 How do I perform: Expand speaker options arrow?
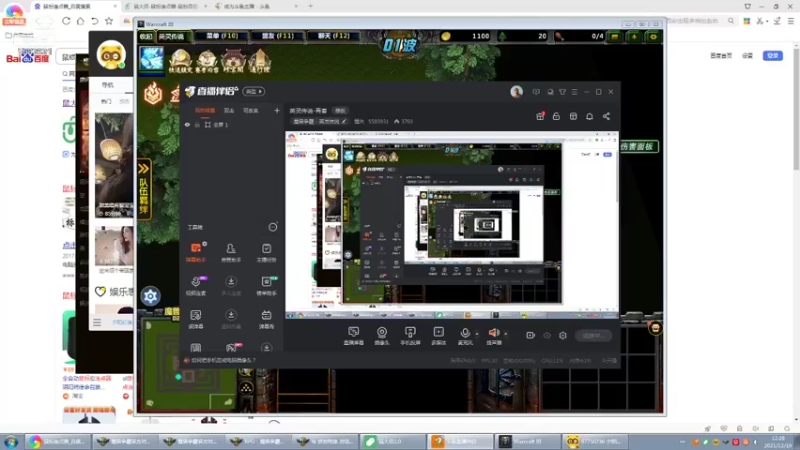pos(506,334)
